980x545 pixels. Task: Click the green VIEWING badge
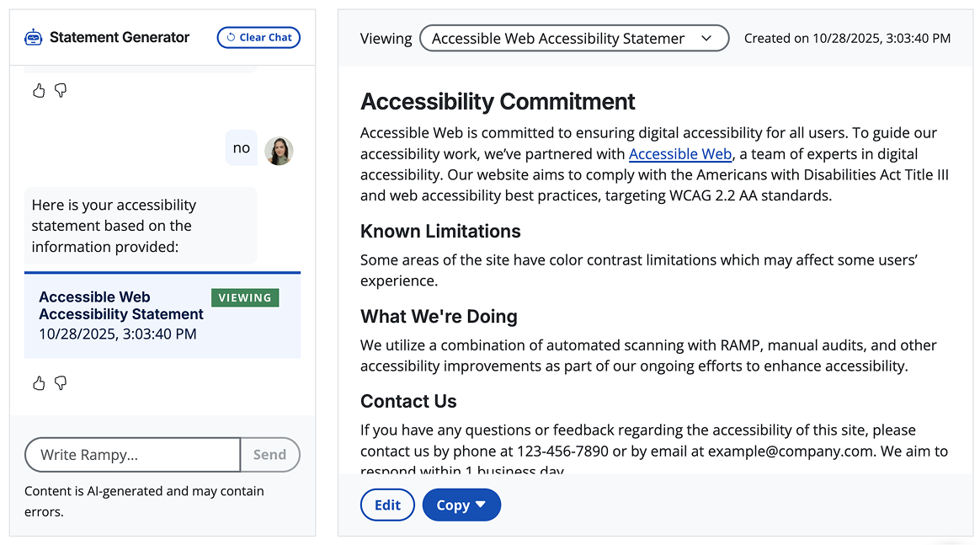click(x=245, y=297)
